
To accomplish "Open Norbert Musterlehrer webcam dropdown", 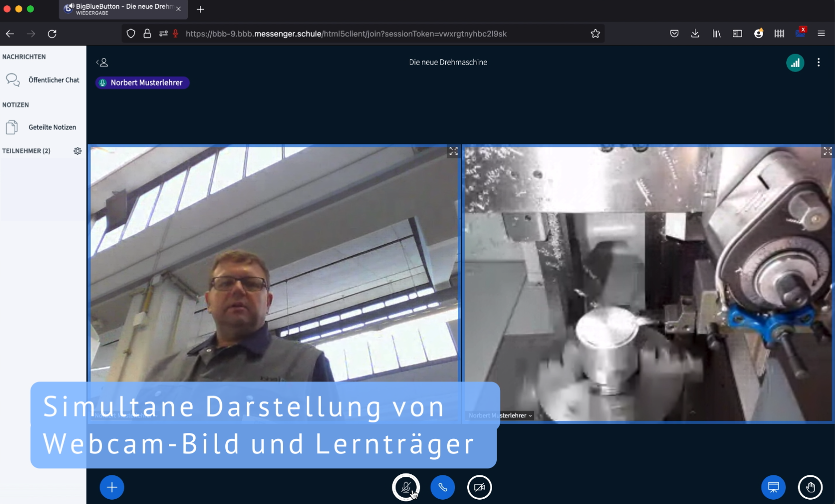I will 500,415.
